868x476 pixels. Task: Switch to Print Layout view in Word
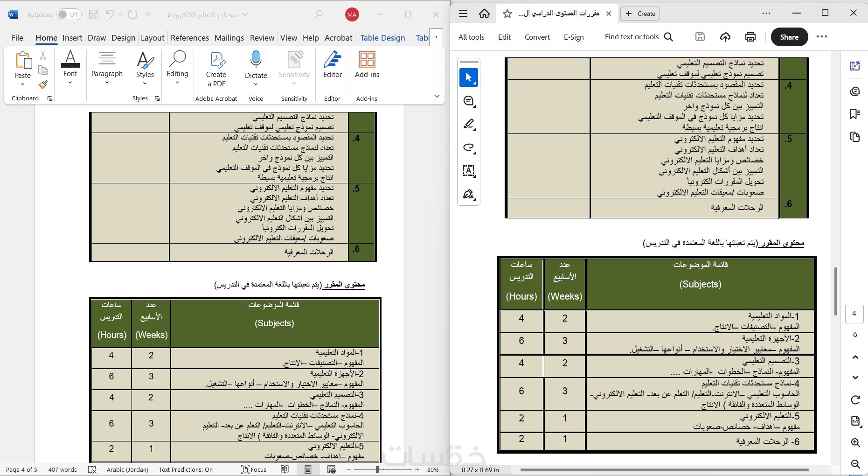click(308, 469)
